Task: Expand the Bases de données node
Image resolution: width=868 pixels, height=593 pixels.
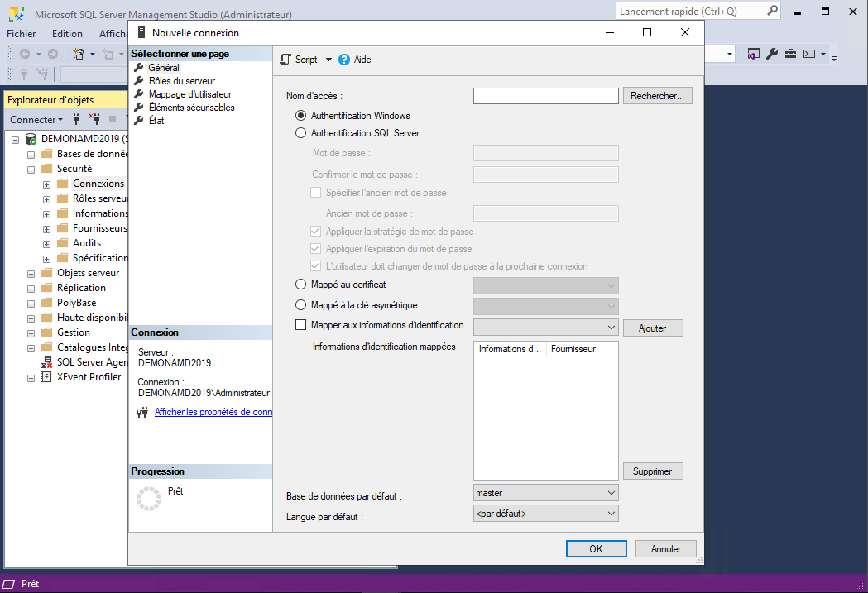Action: coord(31,155)
